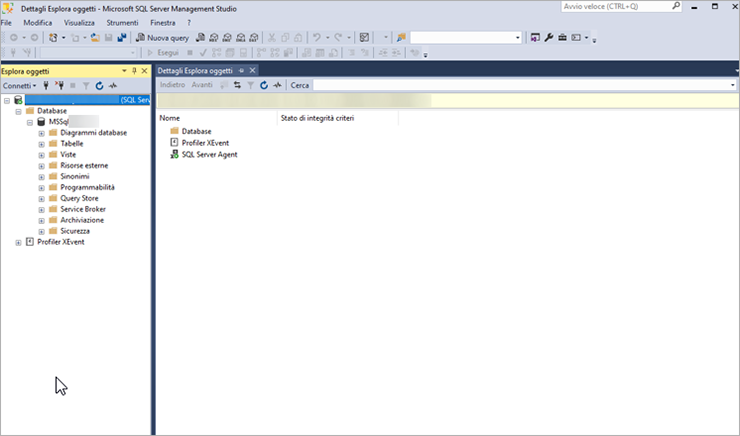
Task: Click the Avvio veloce search magnifier
Action: 676,6
